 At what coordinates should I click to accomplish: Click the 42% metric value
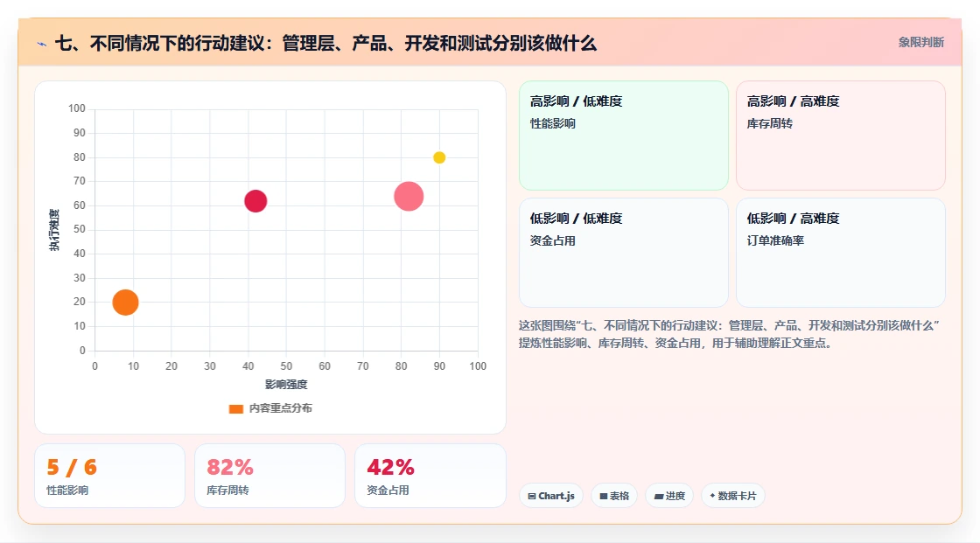(390, 468)
